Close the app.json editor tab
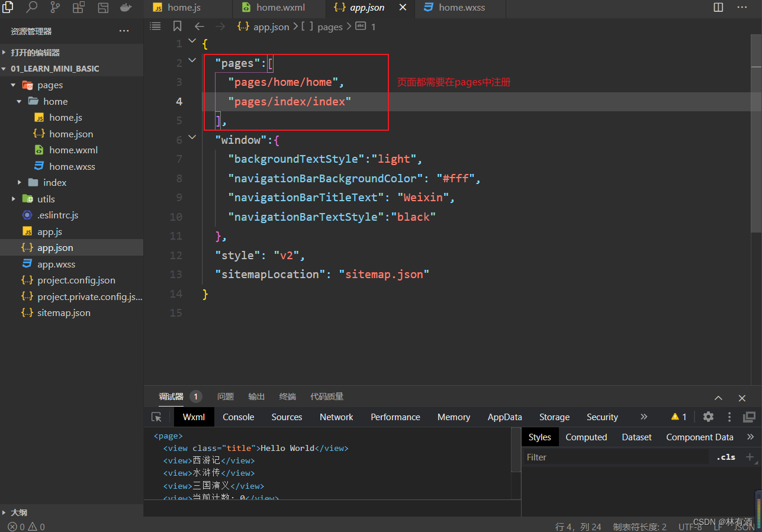 403,8
